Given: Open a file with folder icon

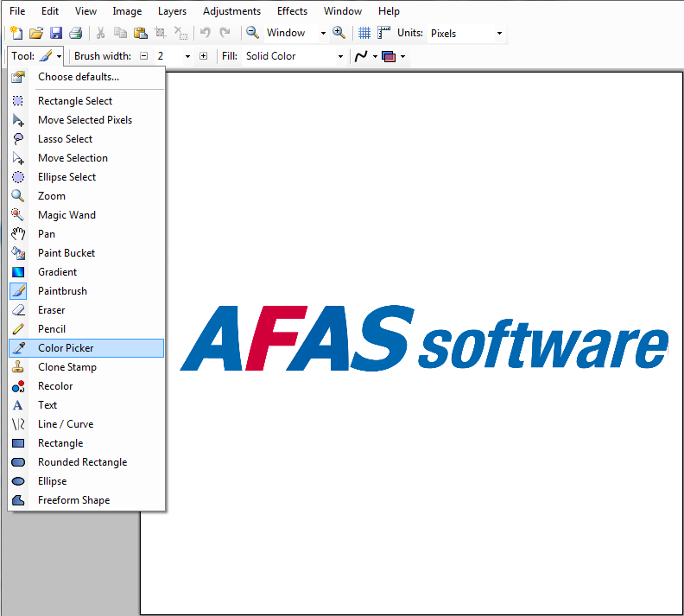Looking at the screenshot, I should pyautogui.click(x=36, y=33).
